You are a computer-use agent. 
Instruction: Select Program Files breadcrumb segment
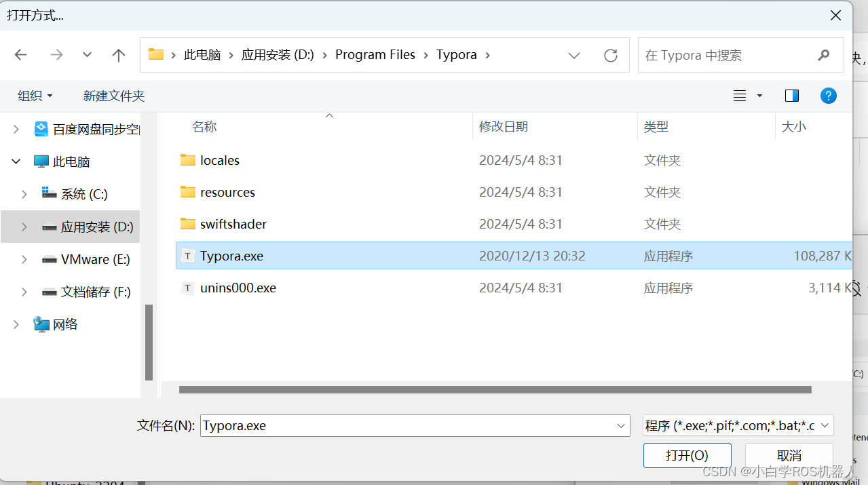pos(375,55)
